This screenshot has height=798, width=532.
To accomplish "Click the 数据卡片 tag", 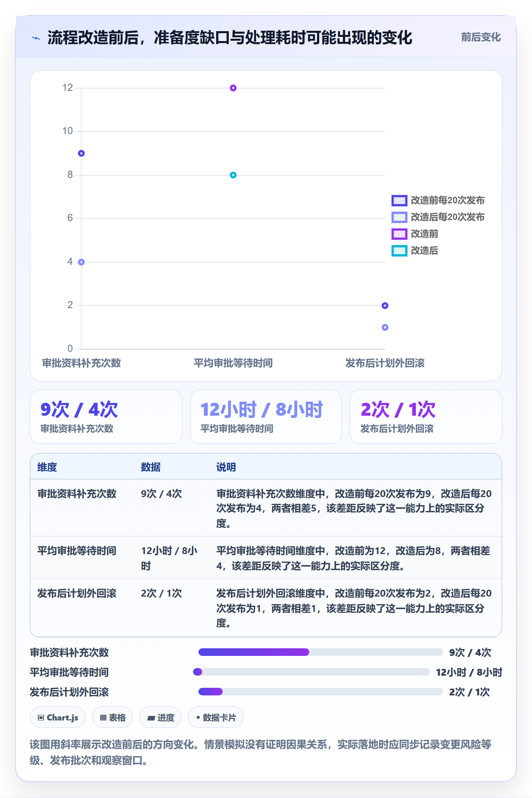I will coord(216,717).
